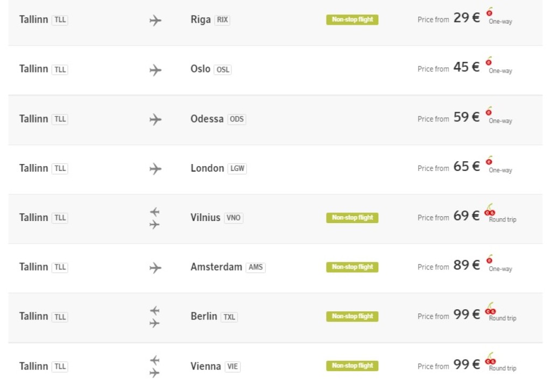The image size is (551, 392).
Task: Click the cherry icon on the Amsterdam price
Action: 489,259
